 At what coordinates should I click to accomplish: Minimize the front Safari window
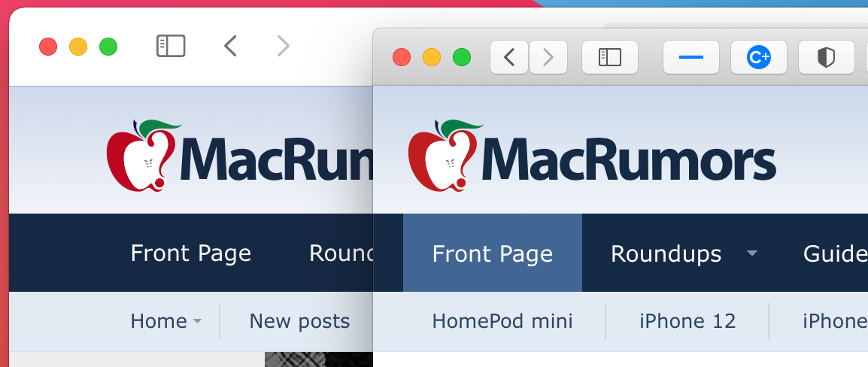point(432,57)
